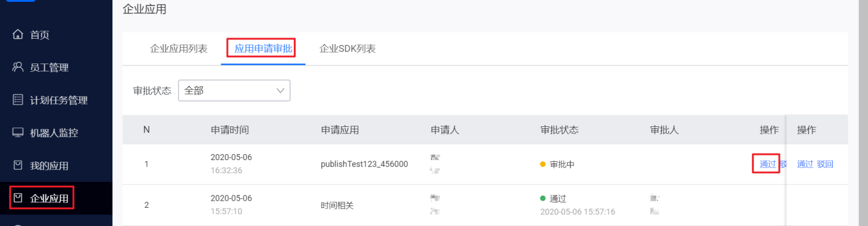Click the 申请时间 column header
868x226 pixels.
pos(230,130)
